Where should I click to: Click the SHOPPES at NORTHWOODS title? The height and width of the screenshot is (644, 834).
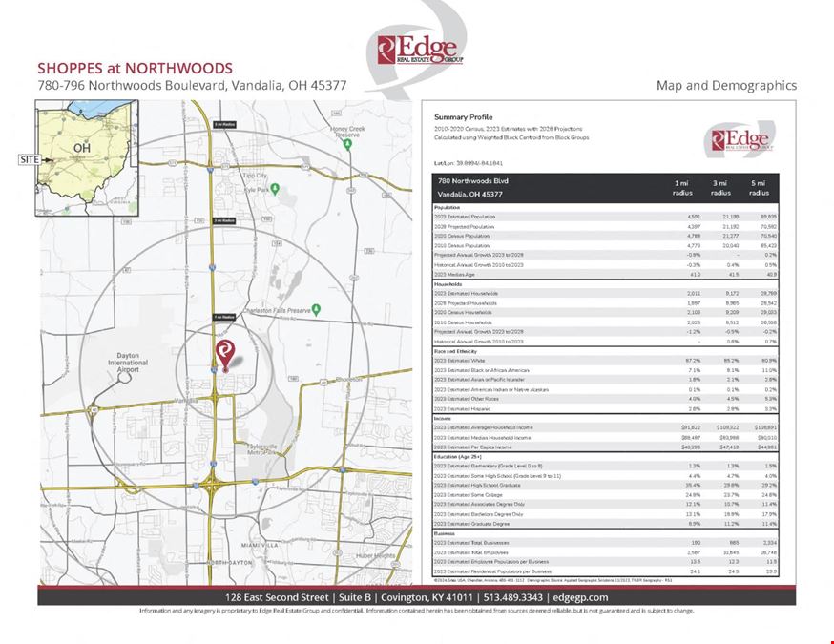pyautogui.click(x=135, y=68)
